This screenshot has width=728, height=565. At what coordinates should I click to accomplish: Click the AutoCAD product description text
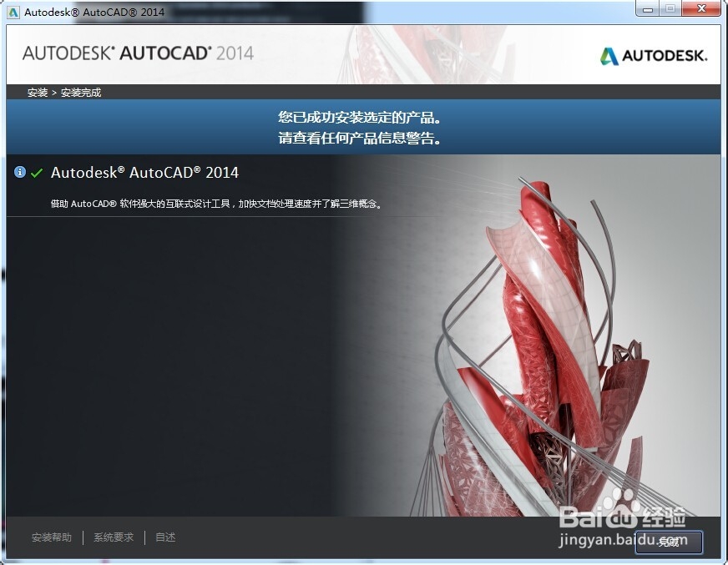tap(217, 204)
